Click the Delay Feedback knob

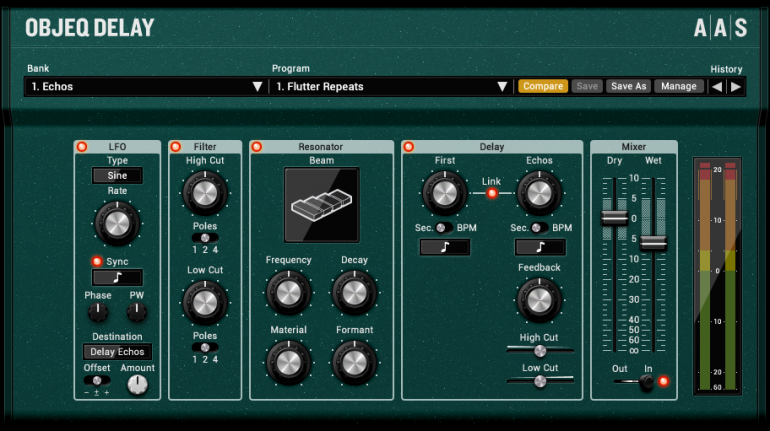539,298
